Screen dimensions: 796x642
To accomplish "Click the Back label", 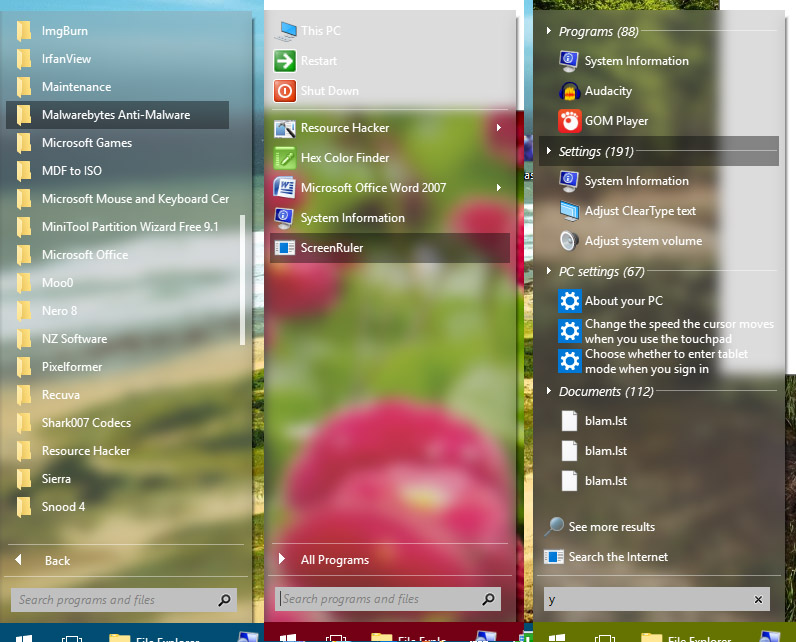I will coord(57,561).
